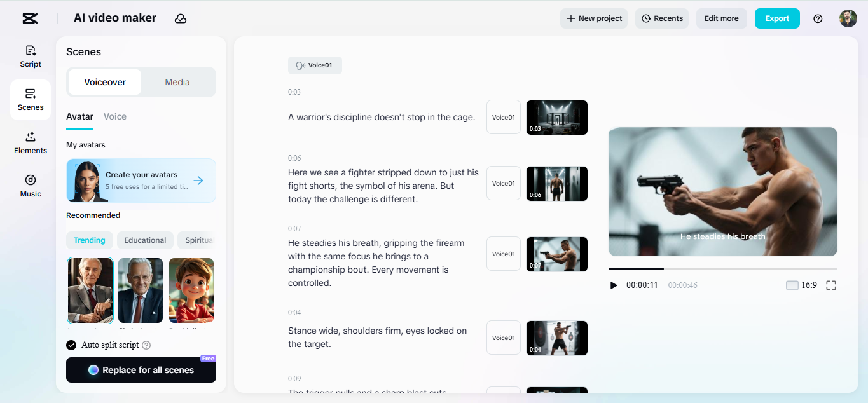Screen dimensions: 868x403
Task: Click the video playback progress bar
Action: 722,268
